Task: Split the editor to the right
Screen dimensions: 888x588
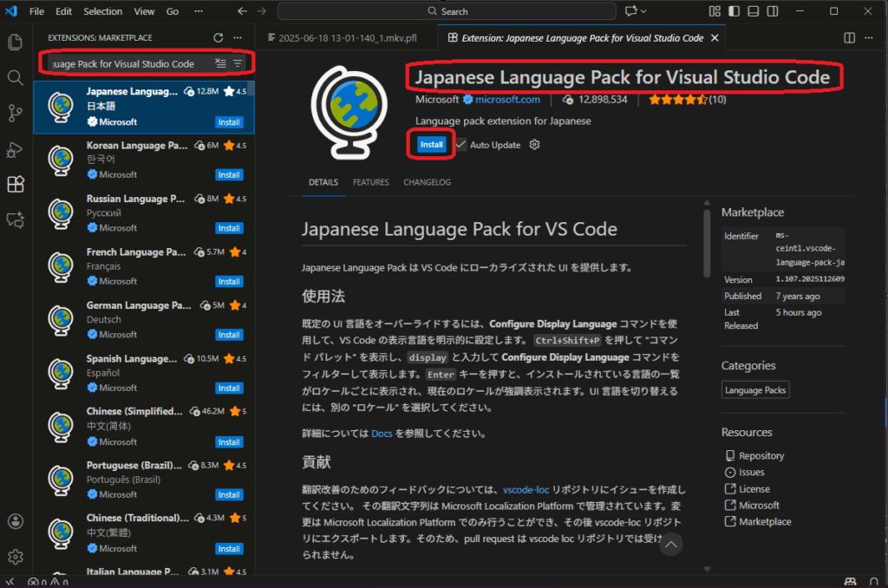Action: [x=849, y=38]
